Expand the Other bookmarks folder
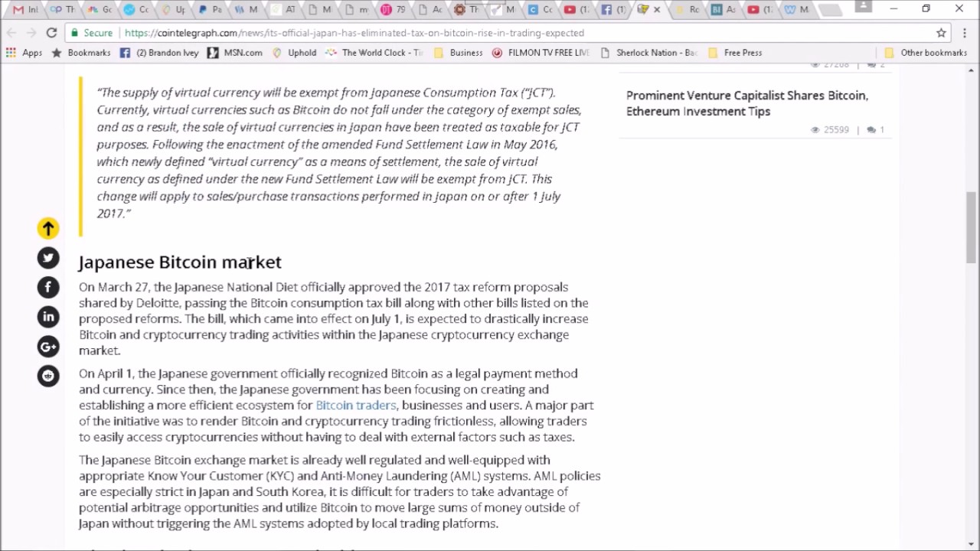Screen dimensions: 980x551 [x=926, y=53]
